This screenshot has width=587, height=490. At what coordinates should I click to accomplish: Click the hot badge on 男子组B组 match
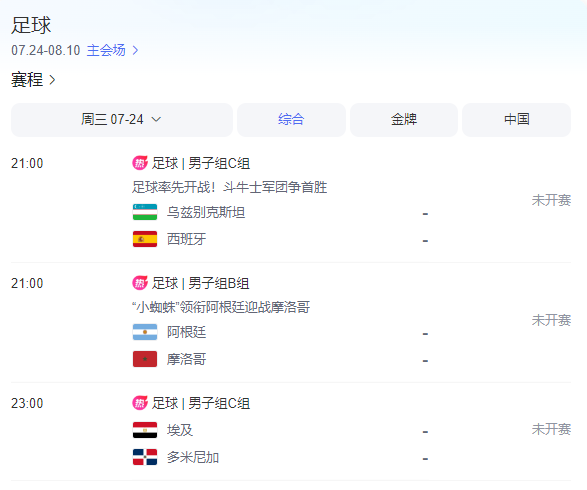click(140, 283)
